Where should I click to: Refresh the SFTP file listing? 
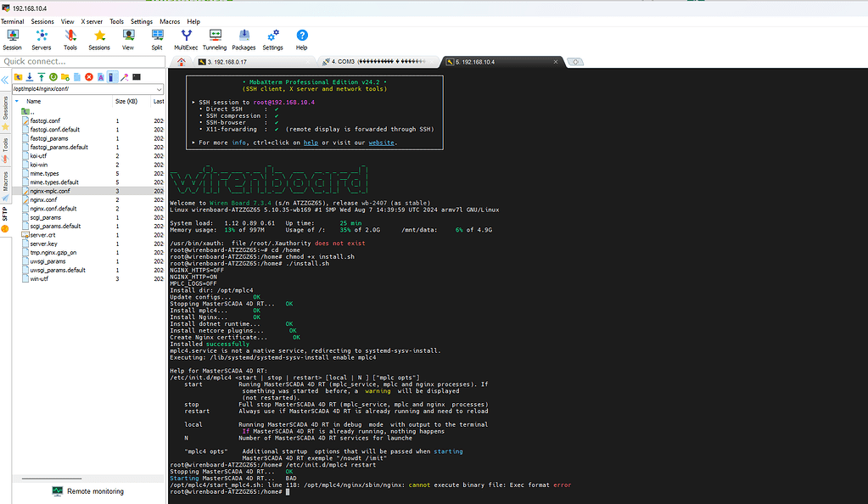click(x=53, y=77)
